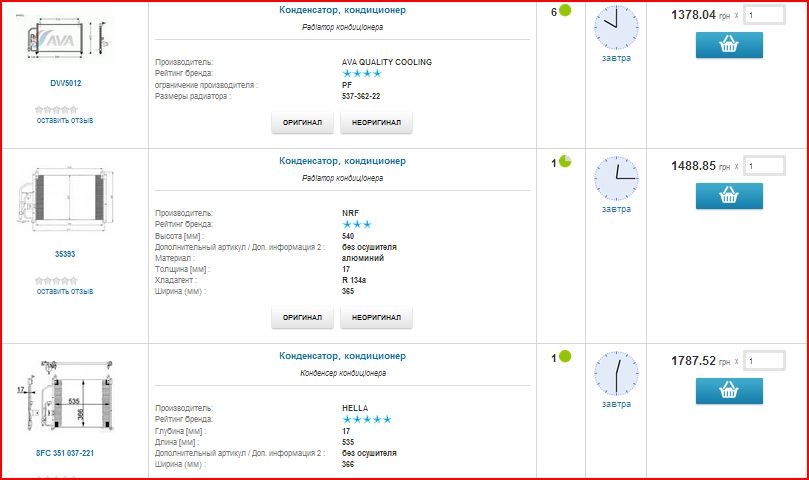Click ОРИГИНАЛ button for AVA condenser
Image resolution: width=809 pixels, height=480 pixels.
302,122
